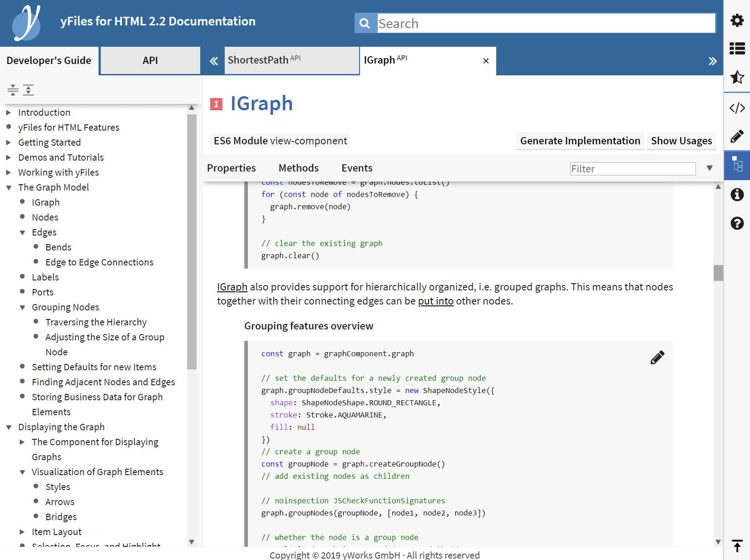Screen dimensions: 750x560
Task: Click the info icon in the right sidebar
Action: click(x=737, y=194)
